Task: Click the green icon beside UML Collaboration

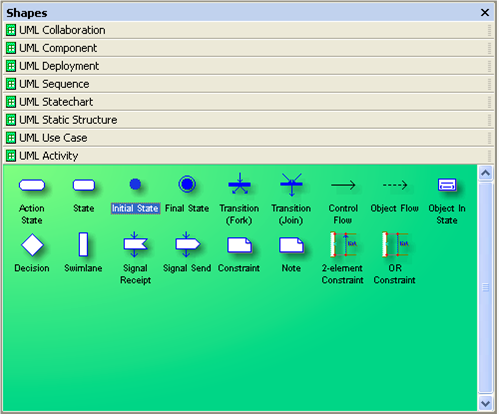Action: pyautogui.click(x=11, y=30)
